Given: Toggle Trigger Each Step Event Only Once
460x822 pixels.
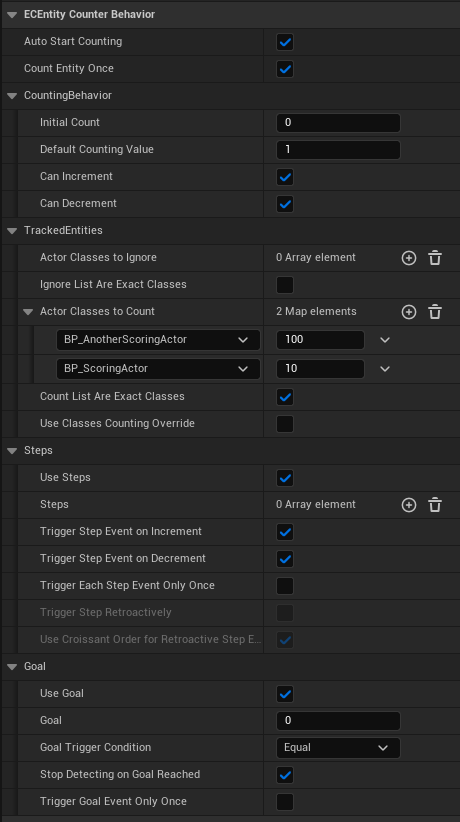Looking at the screenshot, I should (x=285, y=586).
